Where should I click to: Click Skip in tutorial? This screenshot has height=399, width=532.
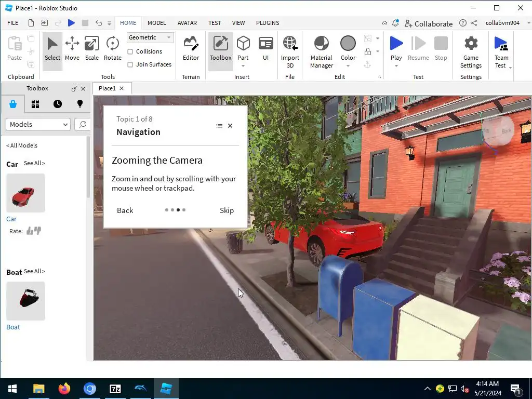tap(227, 210)
